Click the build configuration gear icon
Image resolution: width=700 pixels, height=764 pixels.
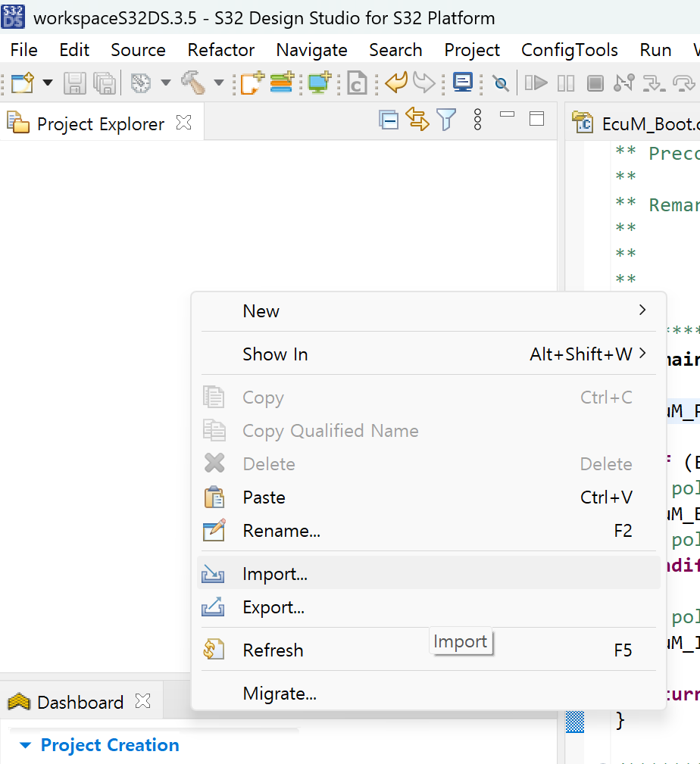pyautogui.click(x=141, y=83)
